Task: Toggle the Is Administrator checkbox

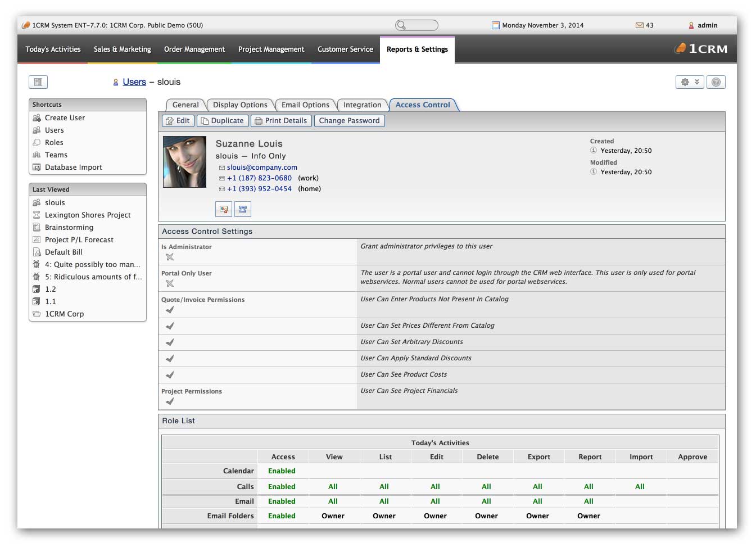Action: click(x=170, y=256)
